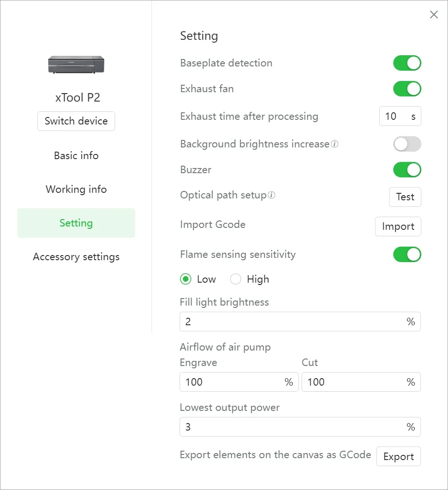
Task: Click the info icon beside Background brightness increase
Action: tap(335, 144)
